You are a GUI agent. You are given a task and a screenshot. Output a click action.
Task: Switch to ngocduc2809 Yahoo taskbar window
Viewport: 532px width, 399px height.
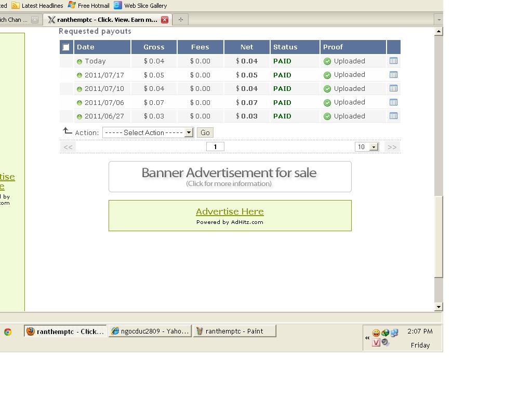[x=150, y=331]
